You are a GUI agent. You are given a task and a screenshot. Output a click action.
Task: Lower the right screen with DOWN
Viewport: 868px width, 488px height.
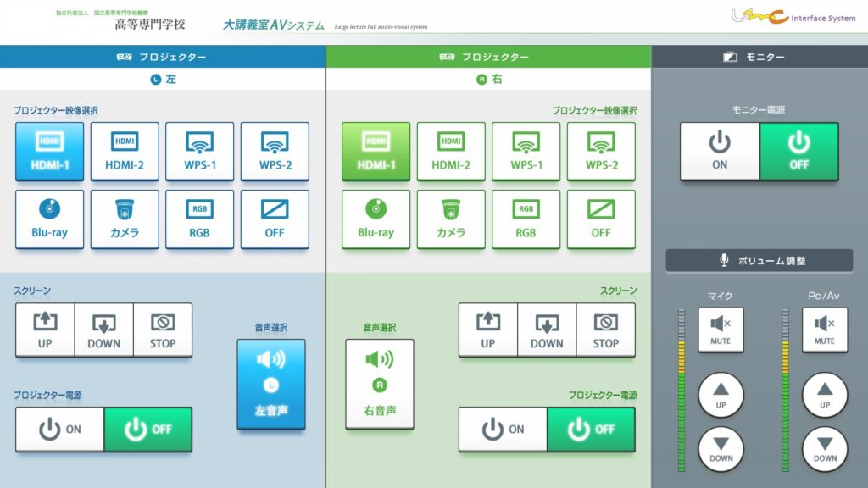547,330
